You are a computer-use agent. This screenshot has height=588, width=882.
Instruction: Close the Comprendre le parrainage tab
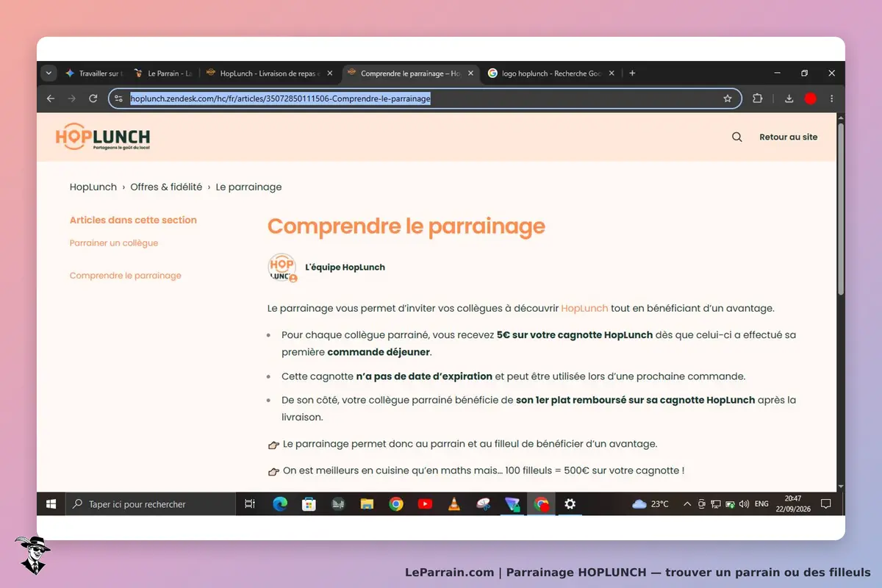pos(471,73)
